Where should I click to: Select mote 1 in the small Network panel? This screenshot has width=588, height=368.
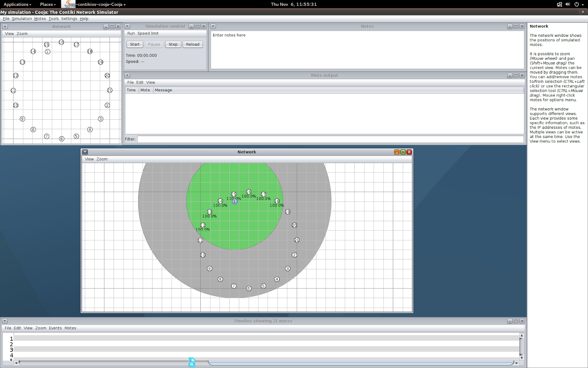coord(47,52)
